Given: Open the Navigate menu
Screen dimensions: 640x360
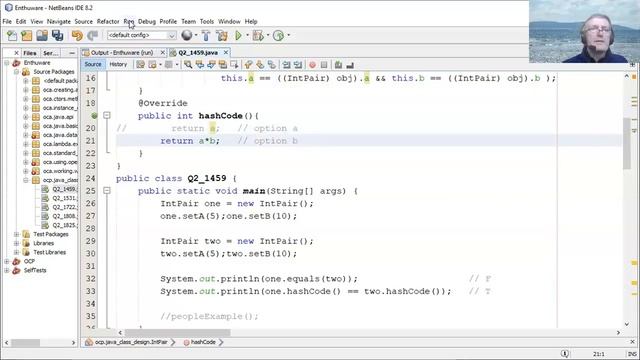Looking at the screenshot, I should tap(59, 21).
